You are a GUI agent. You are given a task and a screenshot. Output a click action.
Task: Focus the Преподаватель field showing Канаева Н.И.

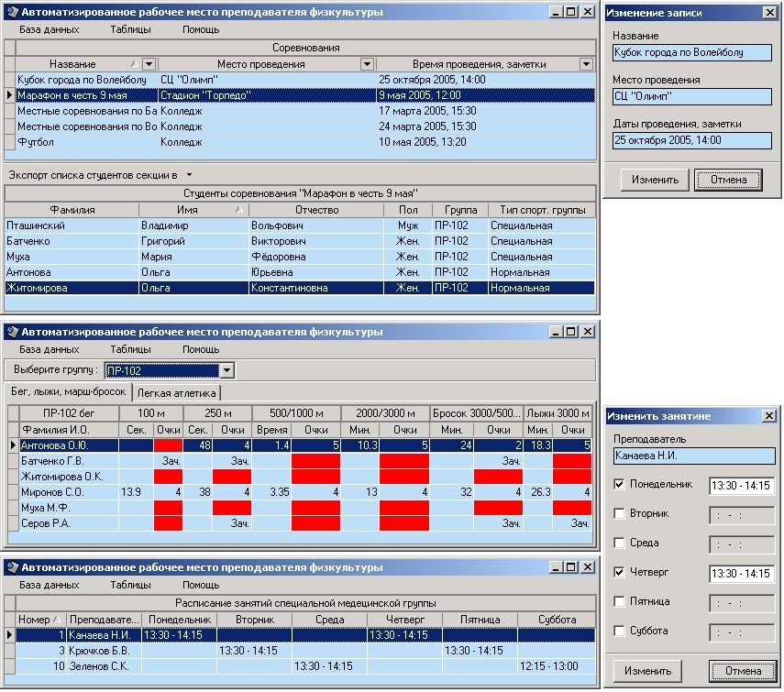pyautogui.click(x=694, y=456)
